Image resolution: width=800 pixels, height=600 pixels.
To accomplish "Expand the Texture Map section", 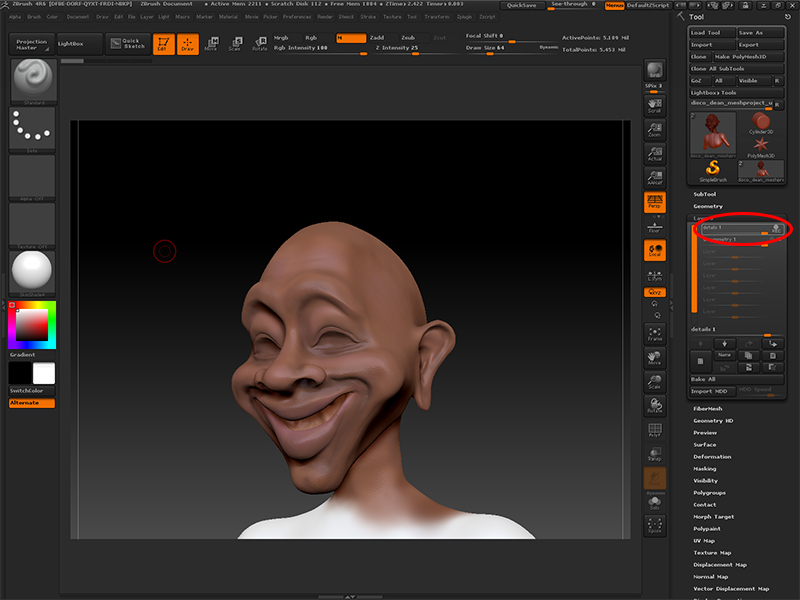I will coord(712,553).
